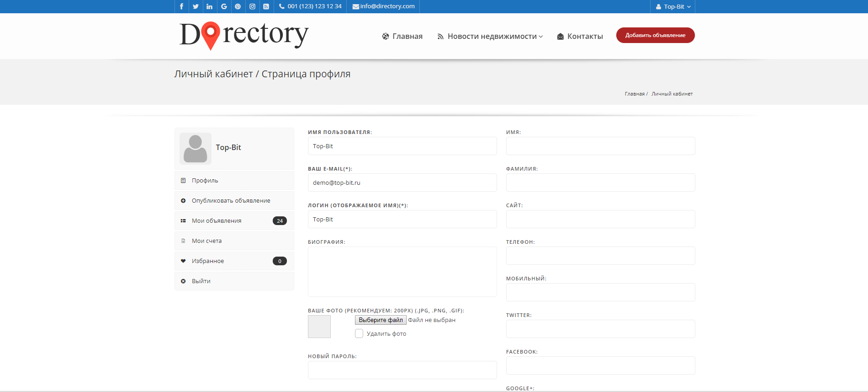Image resolution: width=868 pixels, height=392 pixels.
Task: Open Мои объявления in sidebar
Action: (234, 221)
